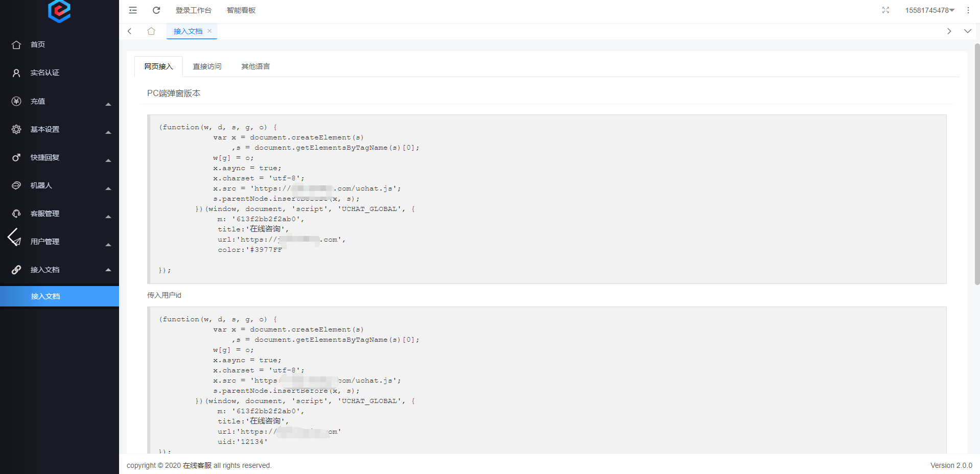This screenshot has width=980, height=474.
Task: Close the 接入文档 tab
Action: coord(209,31)
